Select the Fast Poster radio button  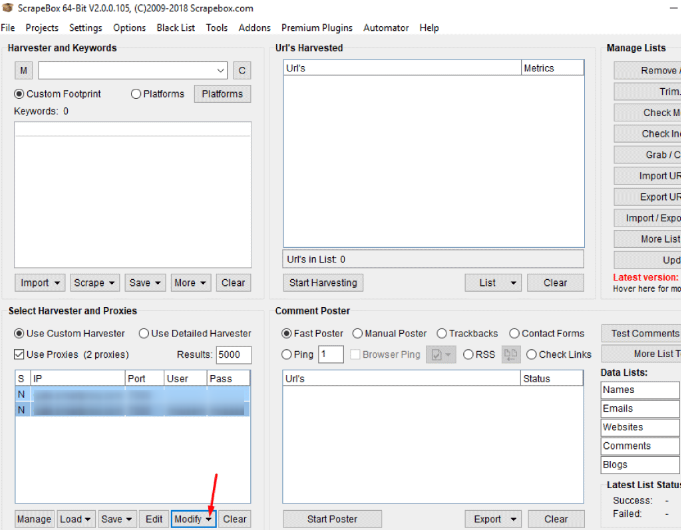[312, 334]
